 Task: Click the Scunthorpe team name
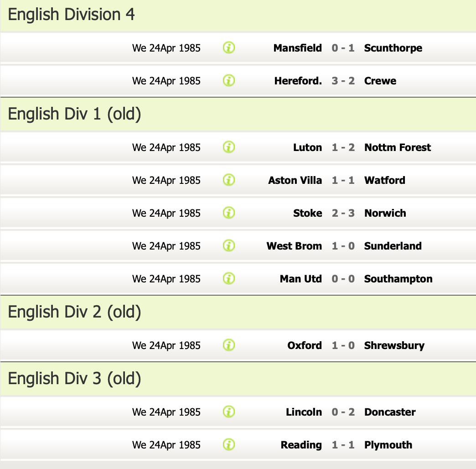coord(393,48)
